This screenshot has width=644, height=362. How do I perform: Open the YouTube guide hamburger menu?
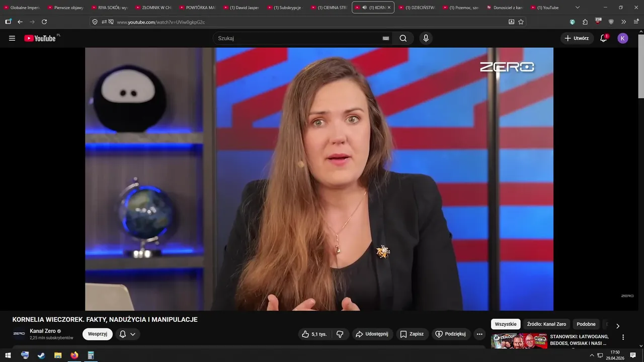pos(12,38)
